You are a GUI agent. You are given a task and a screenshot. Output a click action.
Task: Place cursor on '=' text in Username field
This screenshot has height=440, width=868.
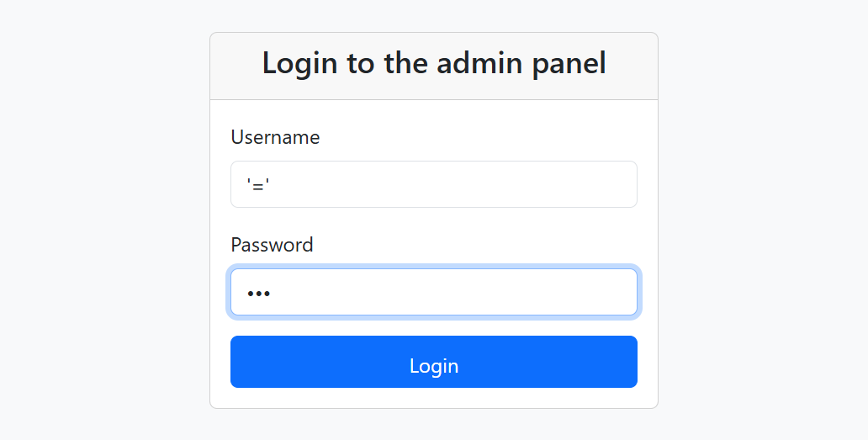258,185
